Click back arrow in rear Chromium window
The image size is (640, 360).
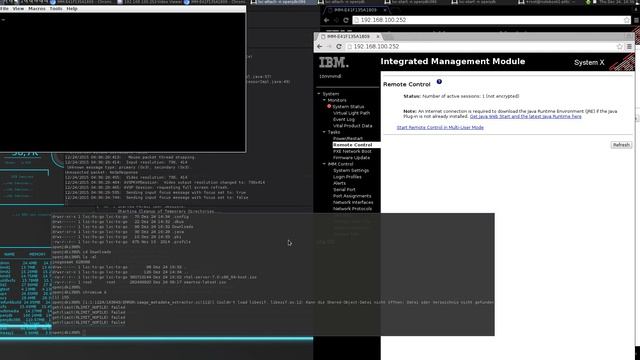tap(327, 20)
